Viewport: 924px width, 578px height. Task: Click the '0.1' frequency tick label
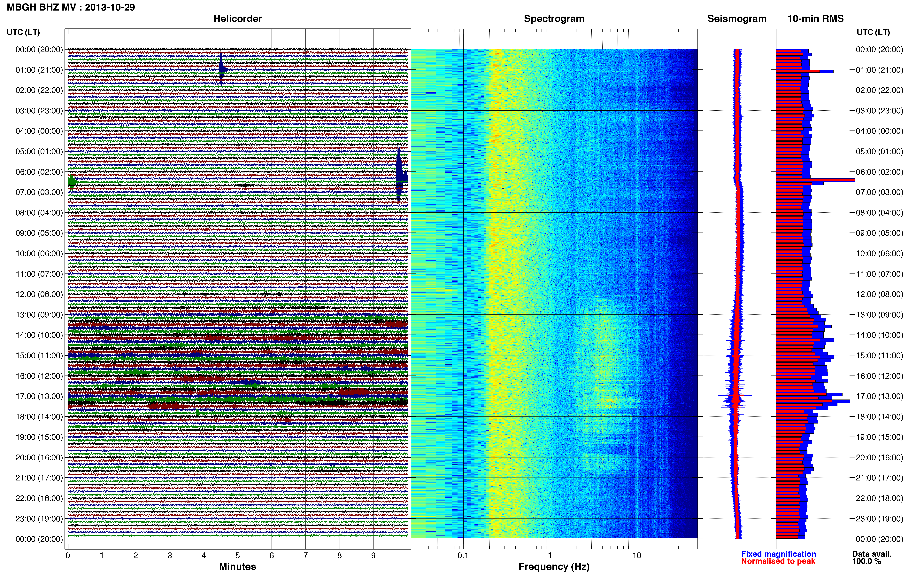[x=463, y=555]
